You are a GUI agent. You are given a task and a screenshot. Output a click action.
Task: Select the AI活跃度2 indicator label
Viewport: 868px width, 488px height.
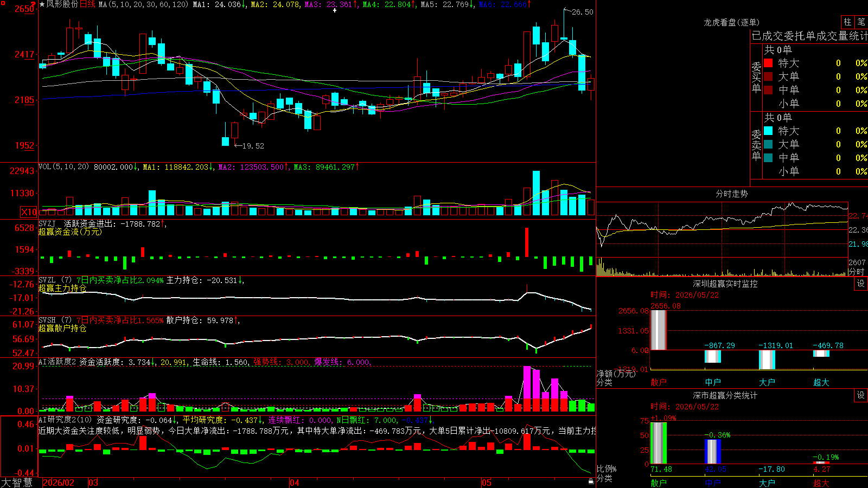(x=58, y=362)
